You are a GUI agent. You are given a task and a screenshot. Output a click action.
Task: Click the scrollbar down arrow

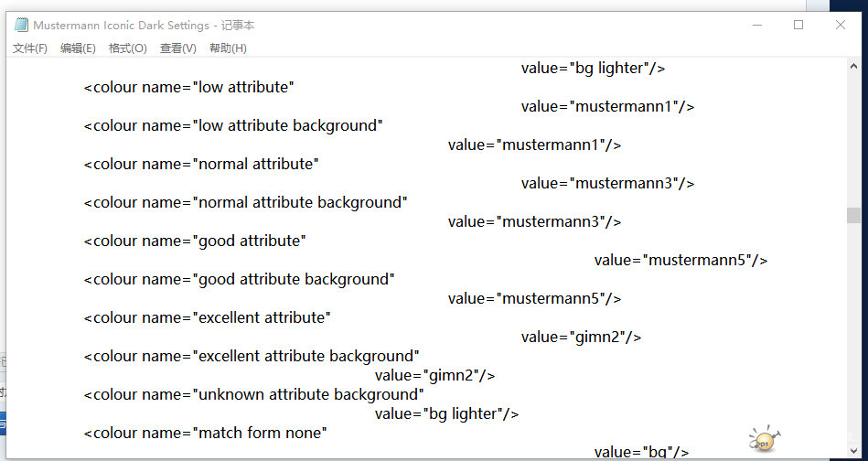tap(853, 455)
